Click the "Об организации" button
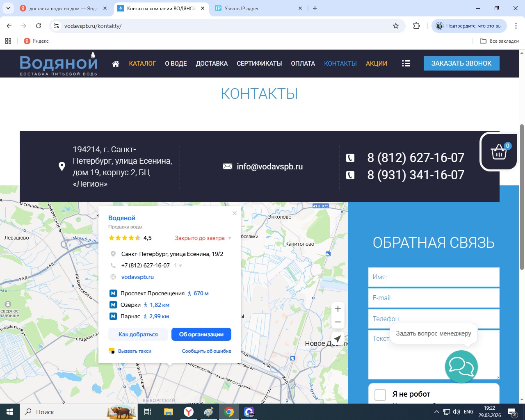The width and height of the screenshot is (525, 420). coord(201,334)
